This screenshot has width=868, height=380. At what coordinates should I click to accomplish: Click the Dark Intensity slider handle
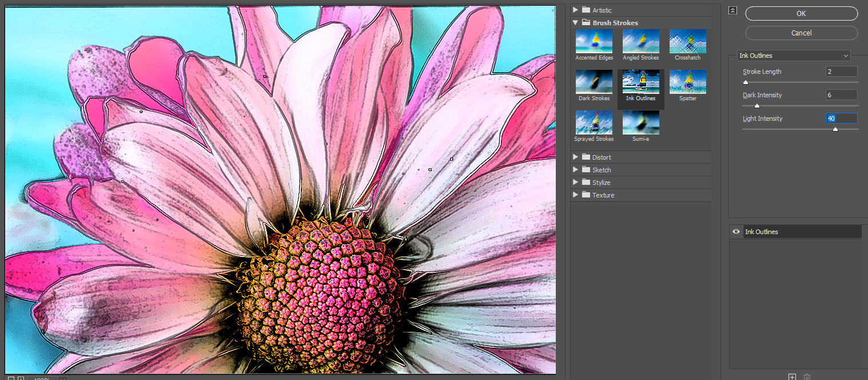[757, 106]
